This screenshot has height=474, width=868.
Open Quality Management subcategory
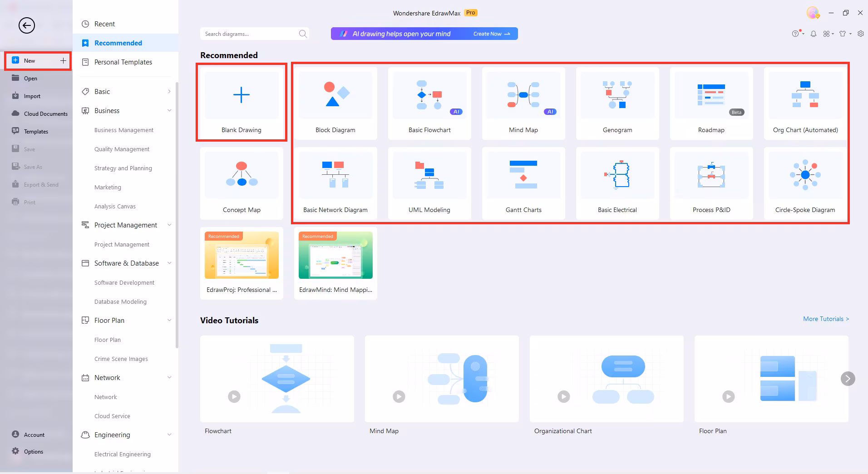pos(122,149)
